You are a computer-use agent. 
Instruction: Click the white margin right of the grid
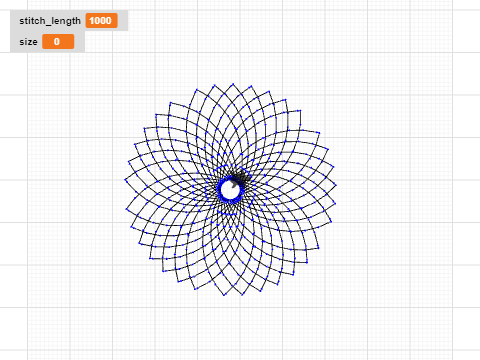[467, 180]
